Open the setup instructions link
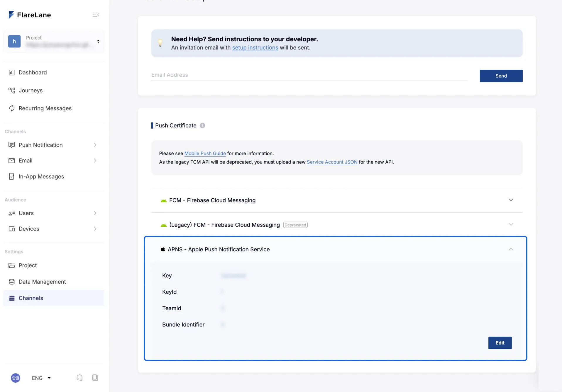Image resolution: width=562 pixels, height=392 pixels. [x=255, y=47]
